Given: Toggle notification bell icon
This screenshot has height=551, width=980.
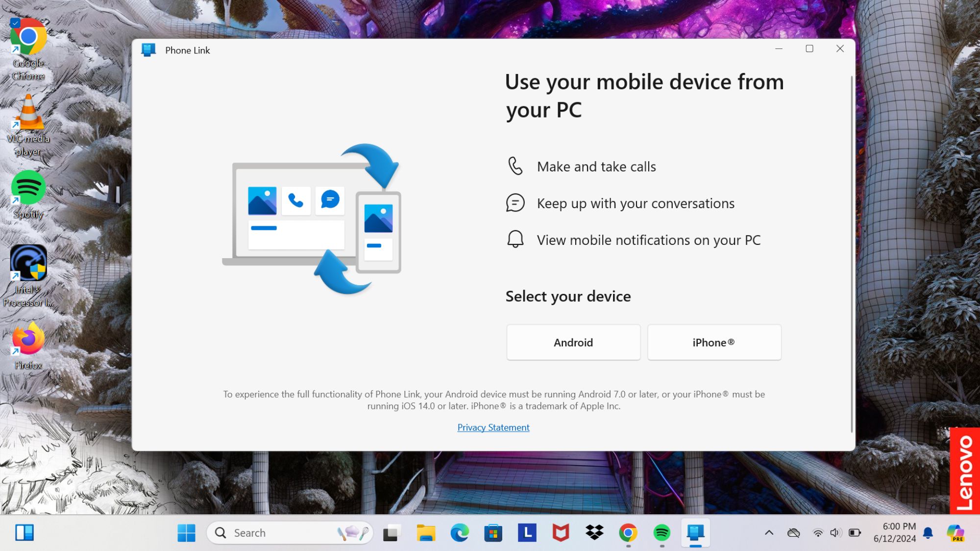Looking at the screenshot, I should 929,531.
